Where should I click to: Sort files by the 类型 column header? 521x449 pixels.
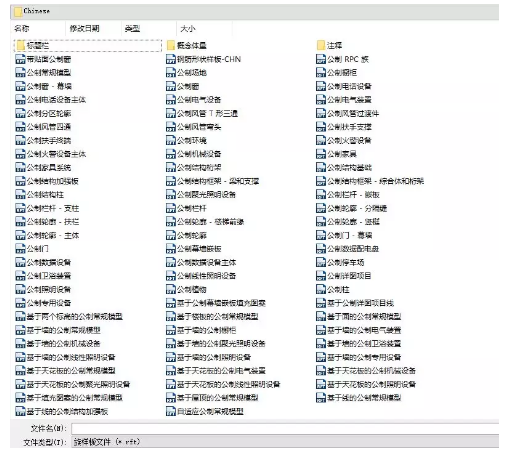pos(132,29)
